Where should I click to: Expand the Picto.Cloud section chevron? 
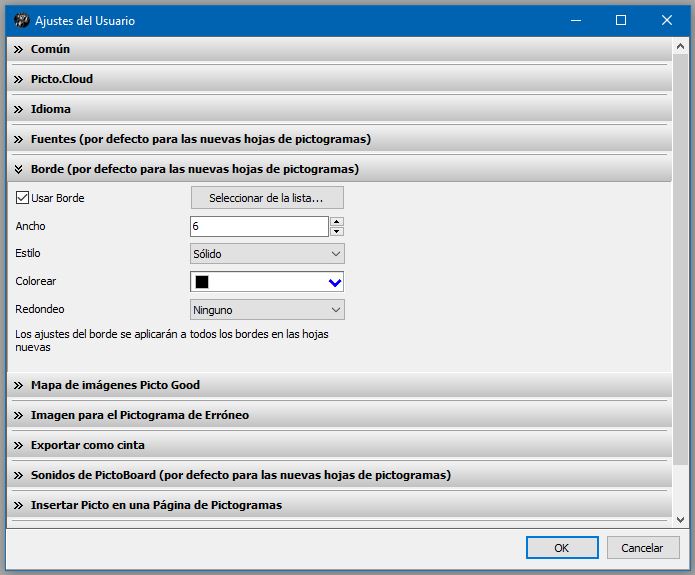18,79
